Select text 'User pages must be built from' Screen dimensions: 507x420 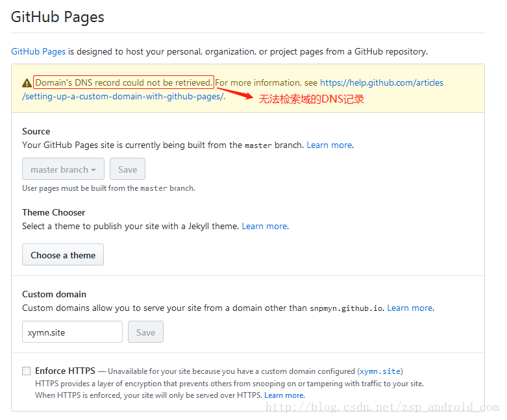(80, 188)
